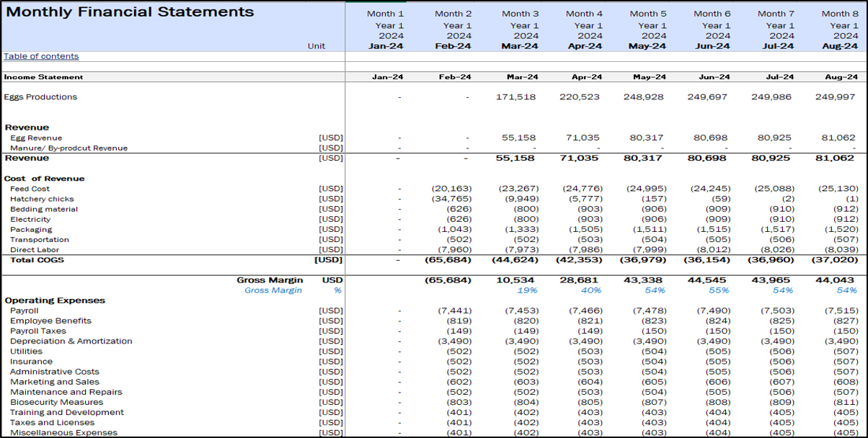The height and width of the screenshot is (438, 868).
Task: Select the May-24 date header in top band
Action: [x=647, y=46]
